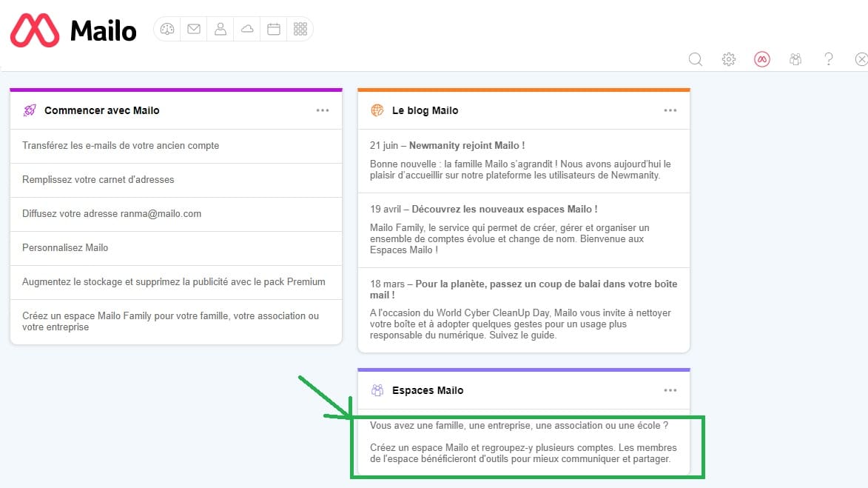
Task: Click the red Mailo account icon
Action: click(761, 59)
